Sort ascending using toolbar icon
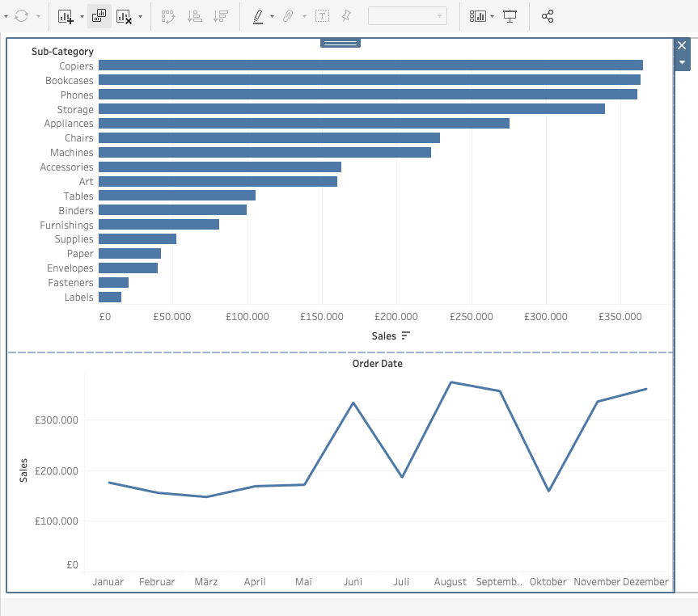 click(195, 16)
